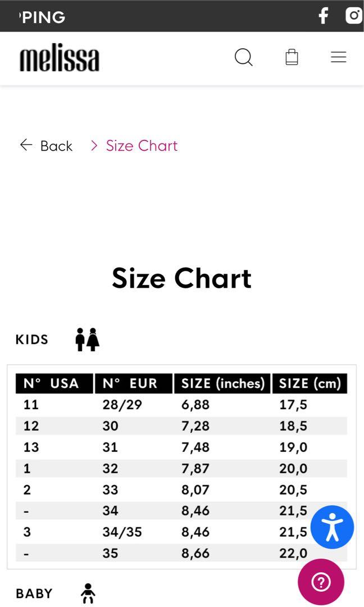Image resolution: width=364 pixels, height=607 pixels.
Task: Open the help question-mark bubble
Action: 321,582
